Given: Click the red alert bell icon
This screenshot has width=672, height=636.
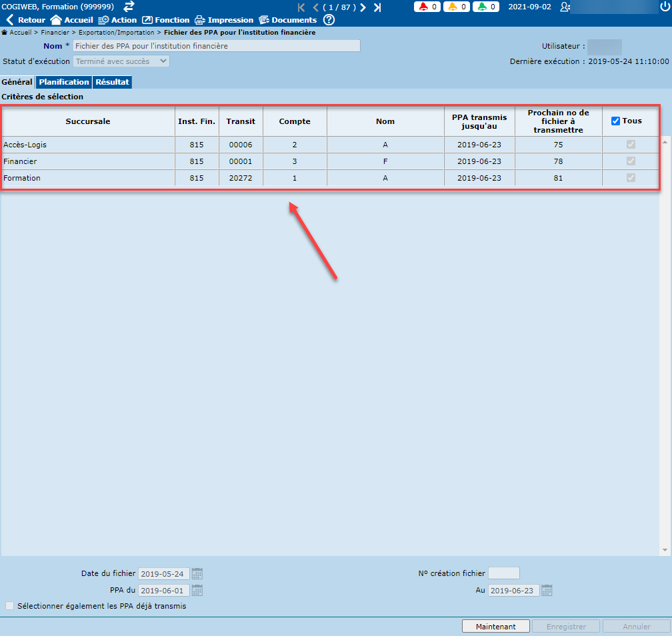Looking at the screenshot, I should 423,7.
